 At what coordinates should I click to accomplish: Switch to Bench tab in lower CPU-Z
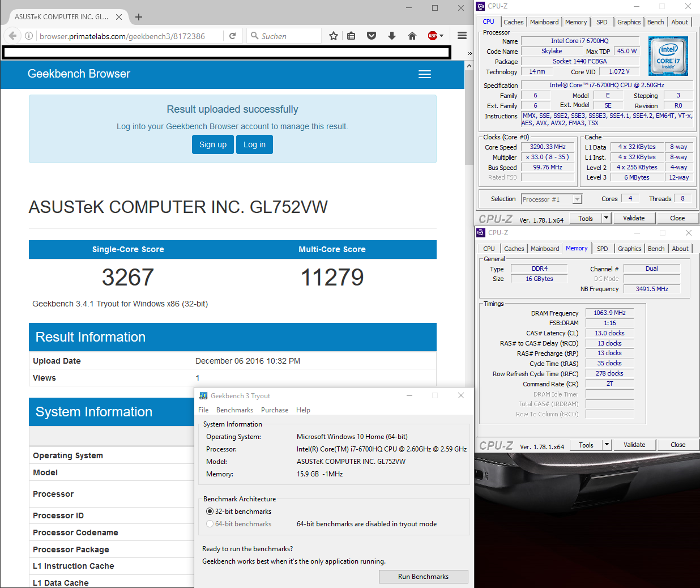coord(656,249)
